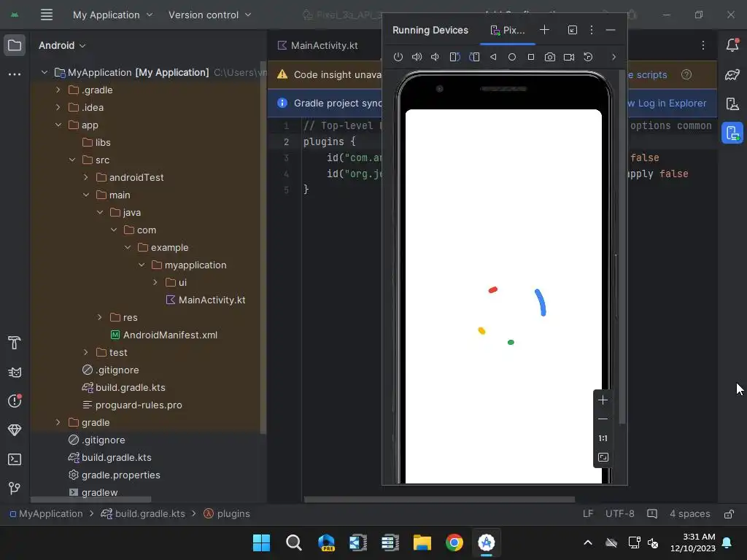Rotate the emulator left
This screenshot has width=747, height=560.
(454, 57)
